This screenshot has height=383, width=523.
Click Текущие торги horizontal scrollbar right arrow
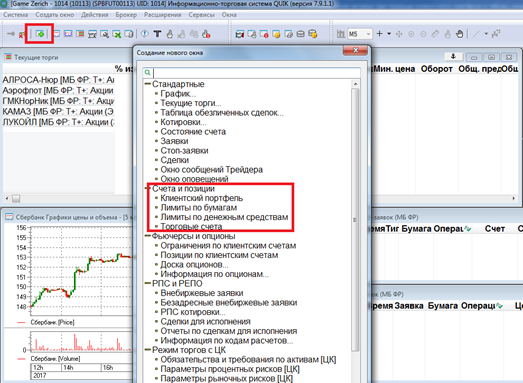514,199
